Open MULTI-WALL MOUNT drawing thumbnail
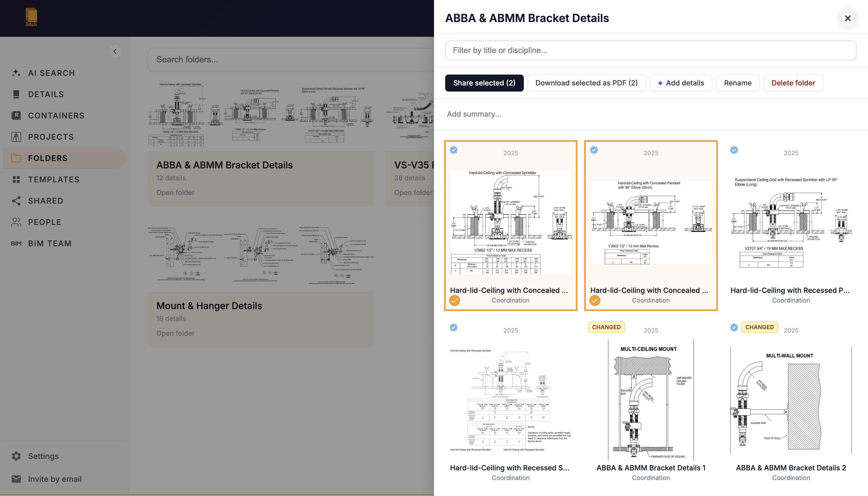 [x=791, y=400]
